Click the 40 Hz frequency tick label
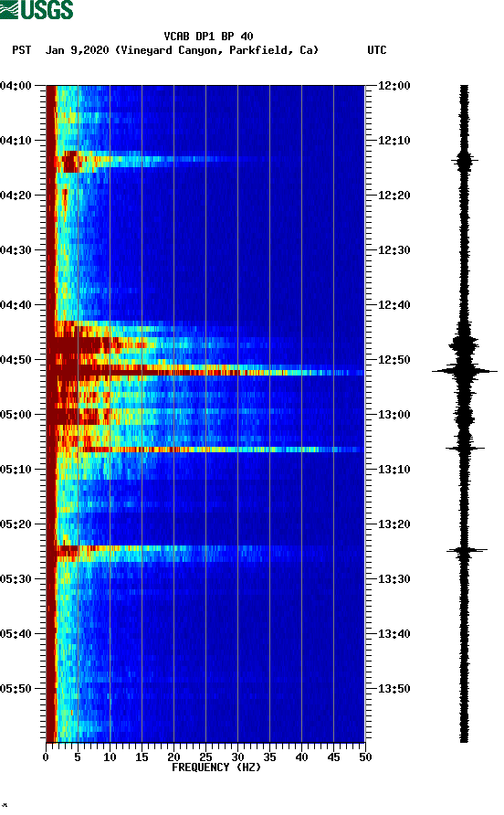The width and height of the screenshot is (504, 815). 301,757
